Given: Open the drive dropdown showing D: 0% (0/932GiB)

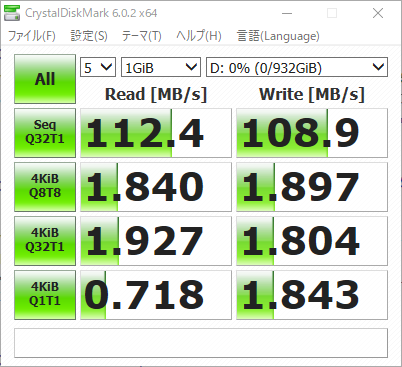Looking at the screenshot, I should tap(297, 67).
